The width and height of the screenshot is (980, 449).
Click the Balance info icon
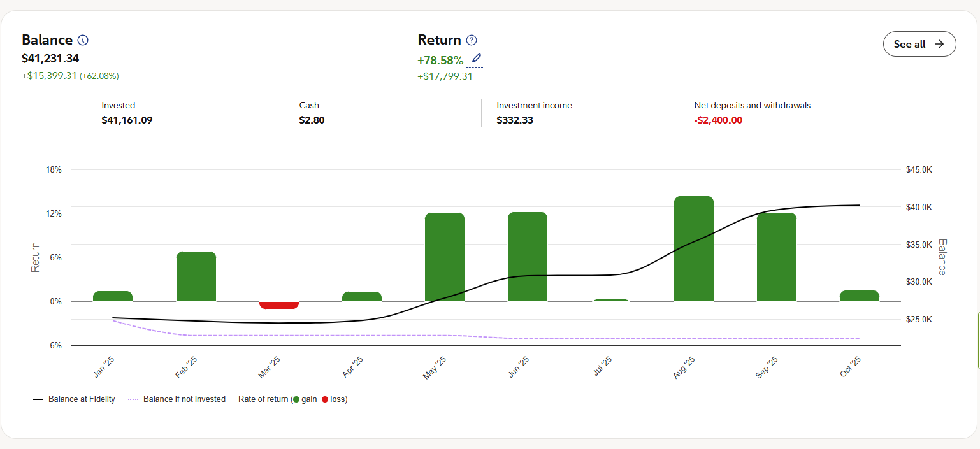pyautogui.click(x=83, y=40)
